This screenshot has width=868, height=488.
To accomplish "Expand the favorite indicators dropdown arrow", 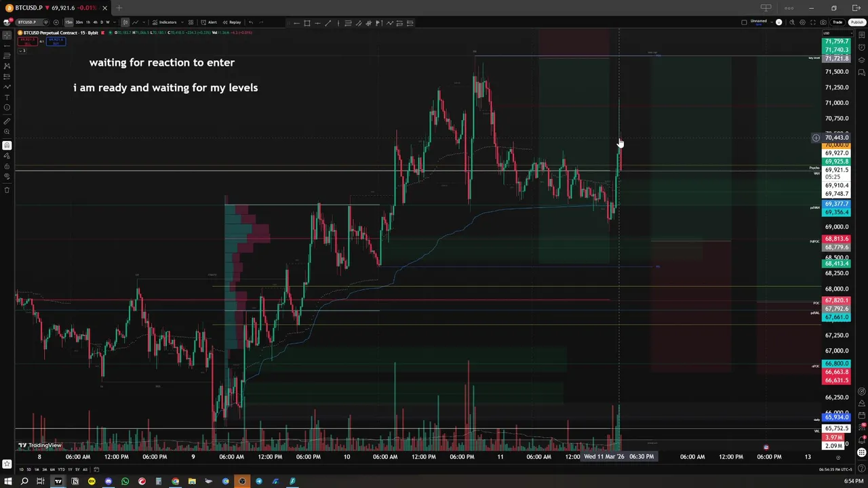I will coord(182,22).
